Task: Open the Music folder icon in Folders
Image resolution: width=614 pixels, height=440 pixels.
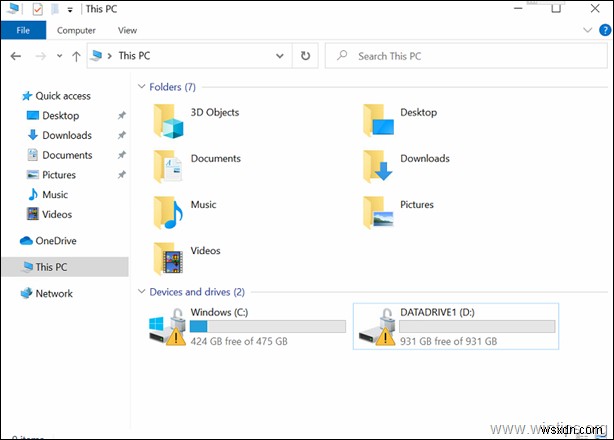Action: point(168,213)
